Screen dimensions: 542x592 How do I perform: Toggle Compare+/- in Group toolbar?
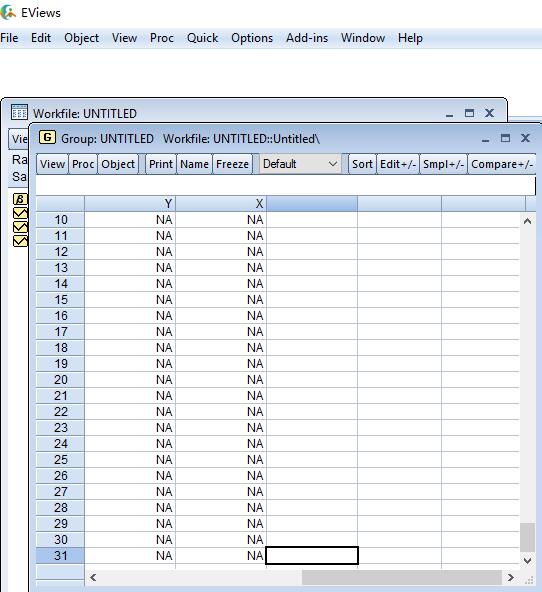(502, 164)
